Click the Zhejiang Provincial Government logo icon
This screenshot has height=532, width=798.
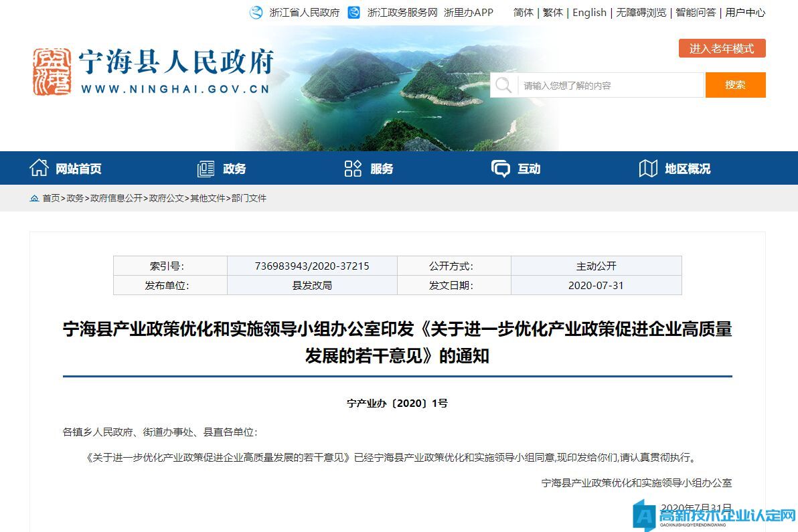pyautogui.click(x=256, y=12)
